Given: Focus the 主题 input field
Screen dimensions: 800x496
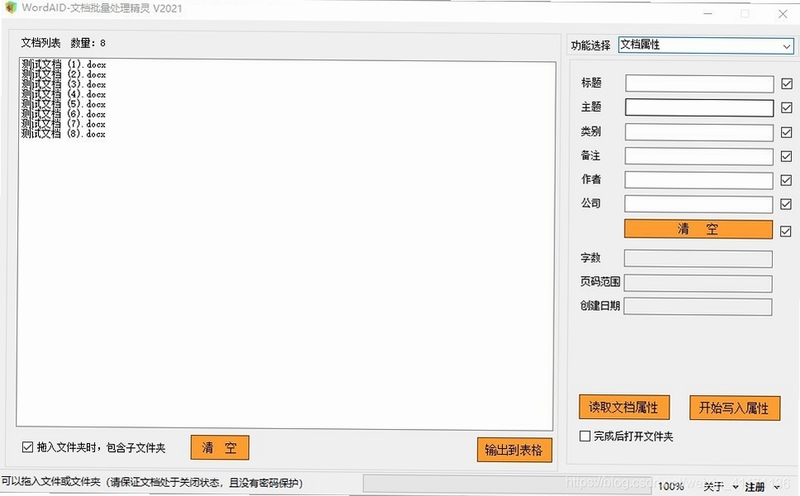Looking at the screenshot, I should tap(699, 108).
